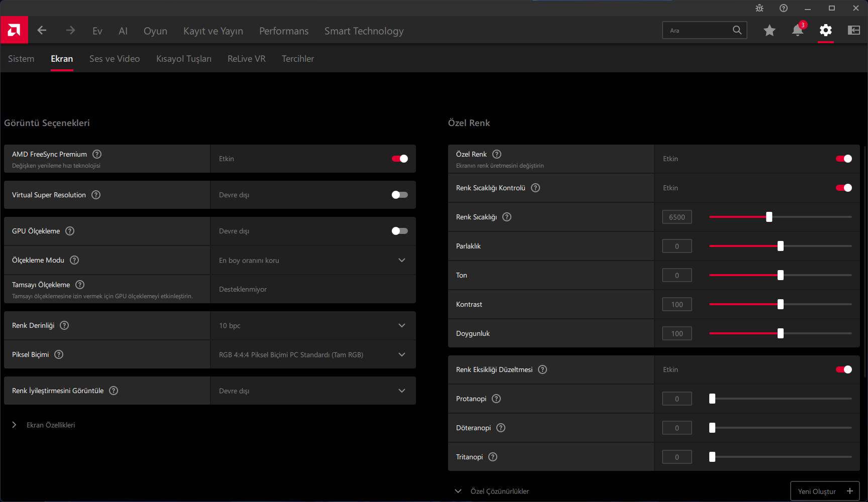Enable GPU Ölçekleme toggle
Image resolution: width=868 pixels, height=502 pixels.
coord(400,231)
